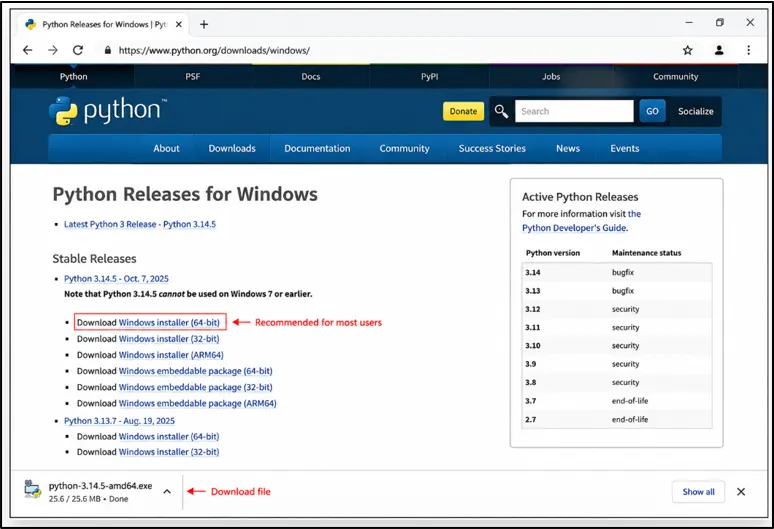Click the Active Python Releases heading

[580, 197]
